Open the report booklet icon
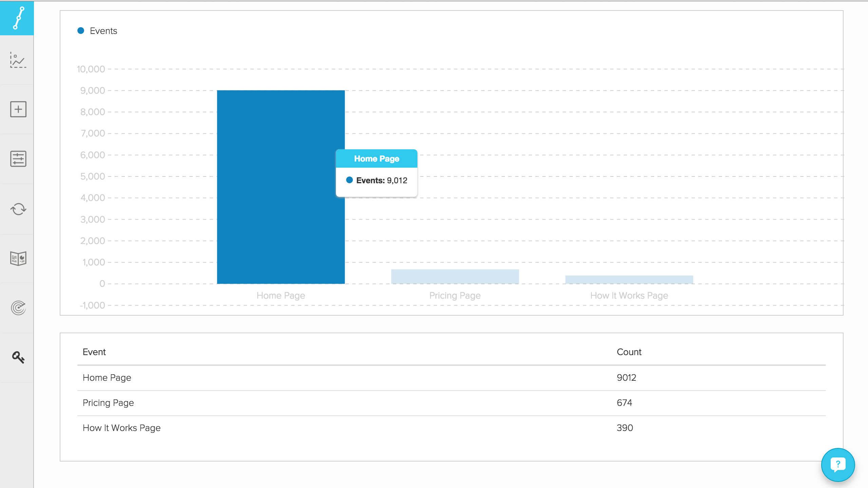The height and width of the screenshot is (488, 868). 18,259
